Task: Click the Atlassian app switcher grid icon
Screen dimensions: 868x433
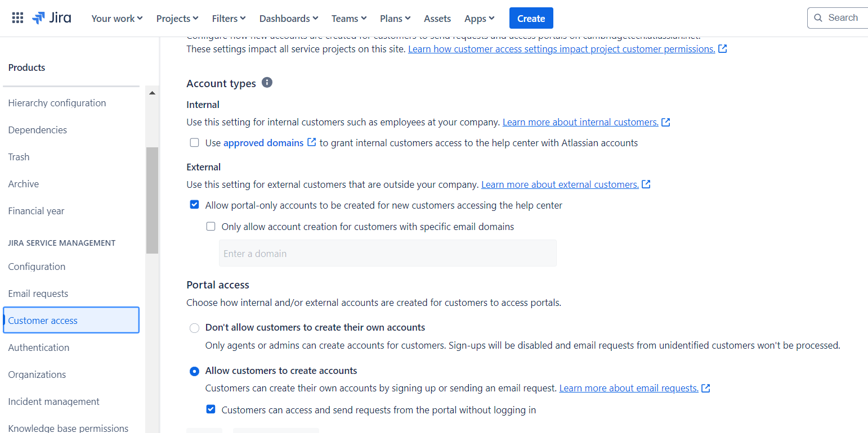Action: 17,17
